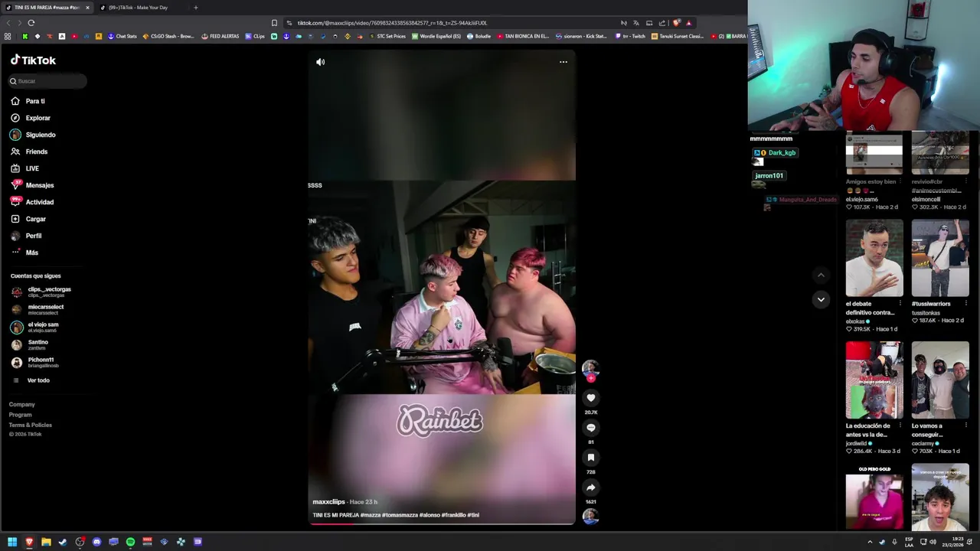
Task: Show hidden system tray icons
Action: pyautogui.click(x=870, y=542)
